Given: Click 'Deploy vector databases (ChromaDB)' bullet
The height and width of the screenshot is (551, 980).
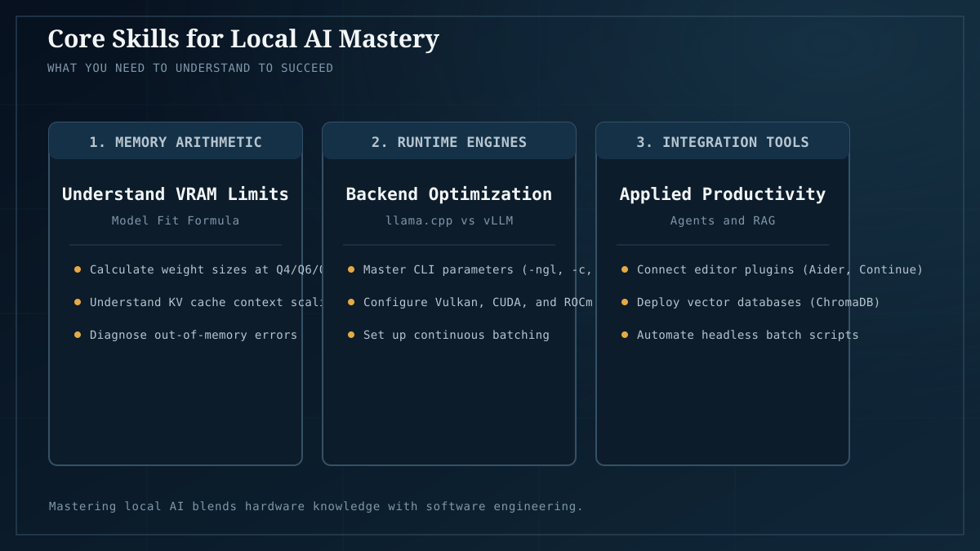Looking at the screenshot, I should point(759,302).
